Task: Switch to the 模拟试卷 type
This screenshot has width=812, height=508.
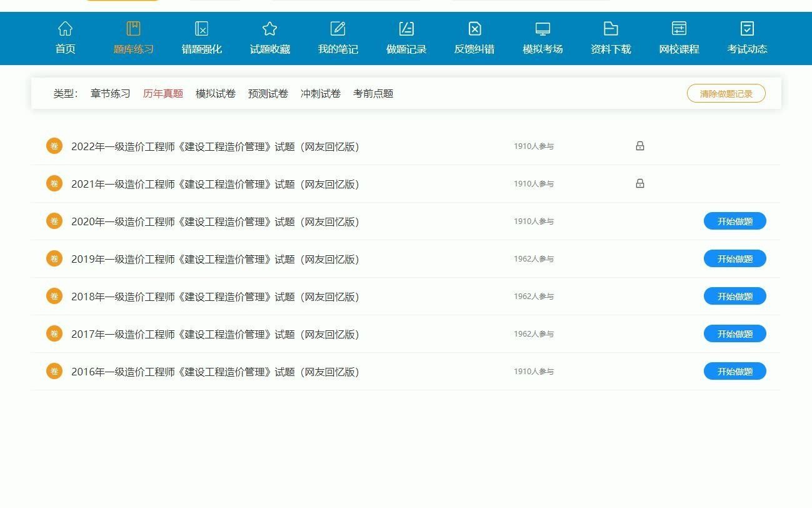Action: 216,93
